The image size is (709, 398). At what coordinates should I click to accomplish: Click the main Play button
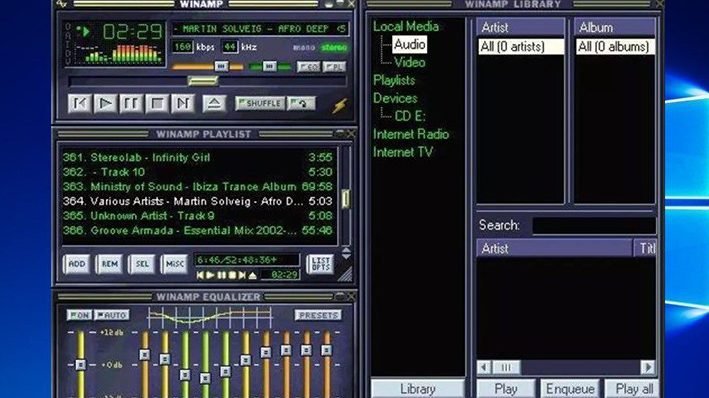[x=105, y=104]
